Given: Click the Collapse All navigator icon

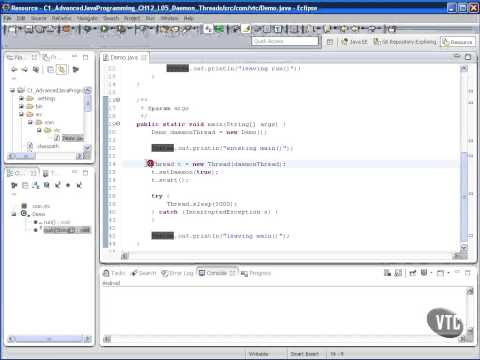Looking at the screenshot, I should coord(50,69).
